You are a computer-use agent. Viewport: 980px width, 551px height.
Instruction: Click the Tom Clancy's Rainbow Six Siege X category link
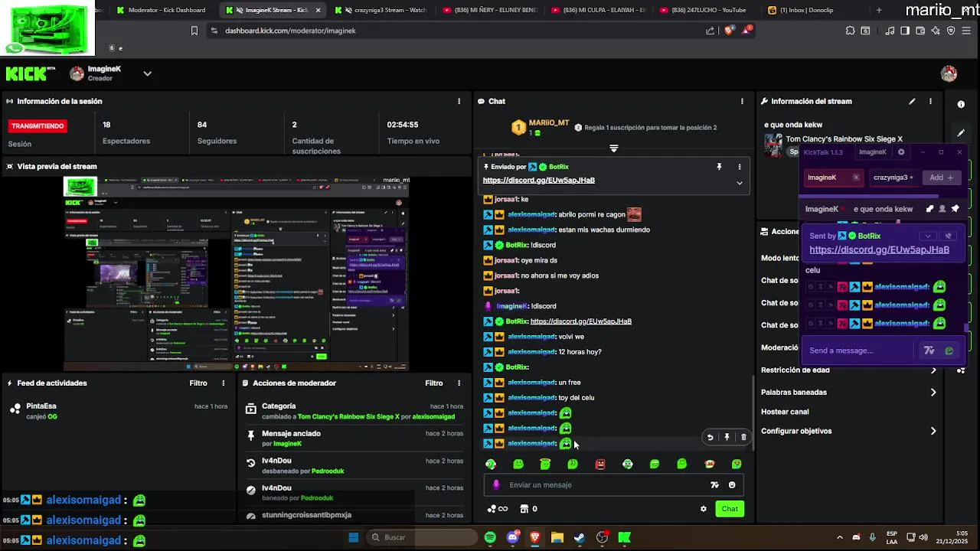click(x=844, y=139)
